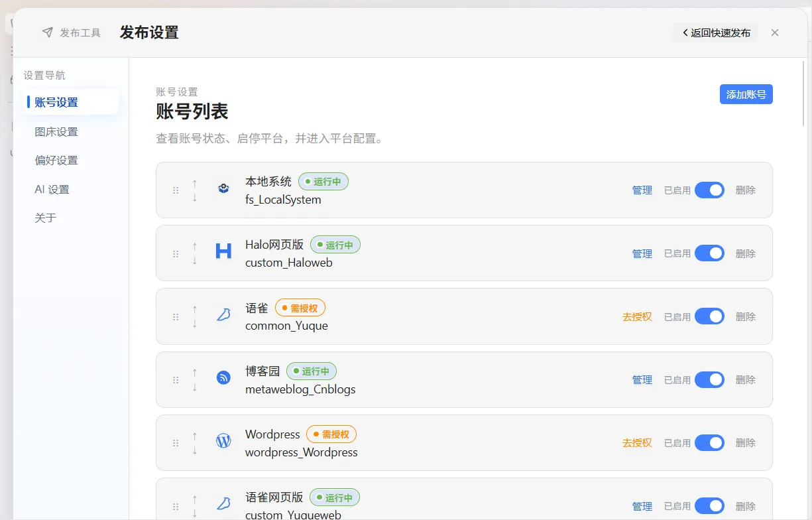Delete the Wordpress account

pos(746,442)
